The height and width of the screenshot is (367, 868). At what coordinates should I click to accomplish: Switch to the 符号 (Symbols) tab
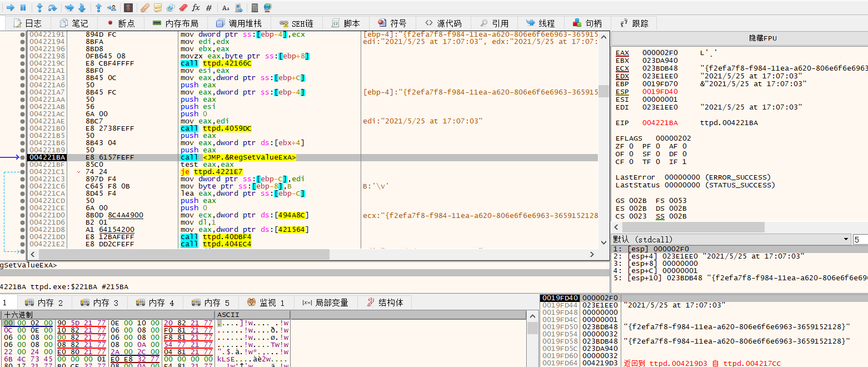392,23
